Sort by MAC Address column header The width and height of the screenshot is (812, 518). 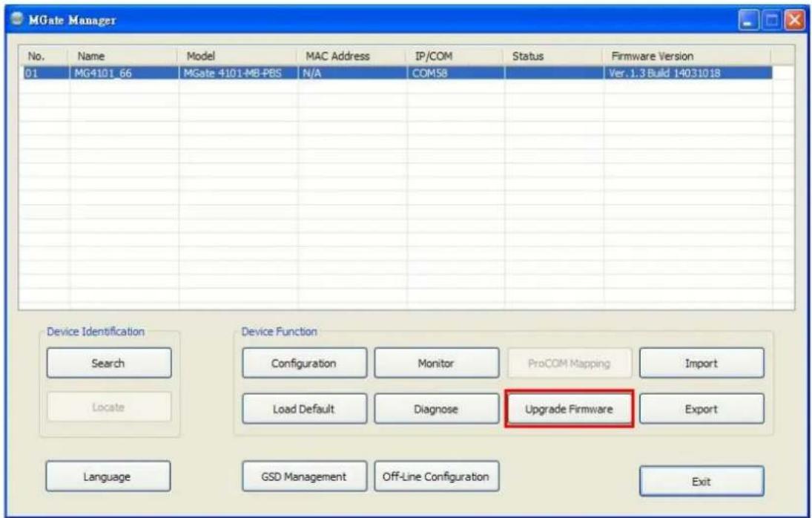(x=351, y=56)
